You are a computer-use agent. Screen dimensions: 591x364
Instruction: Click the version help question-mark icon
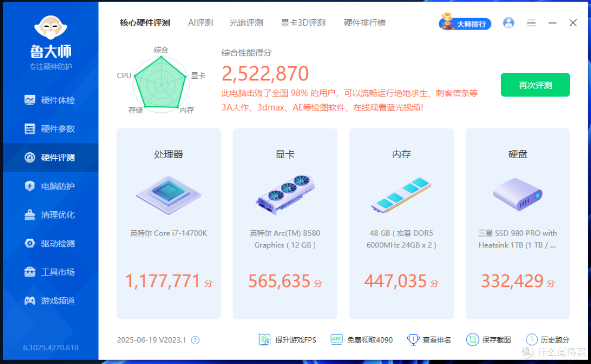(195, 340)
